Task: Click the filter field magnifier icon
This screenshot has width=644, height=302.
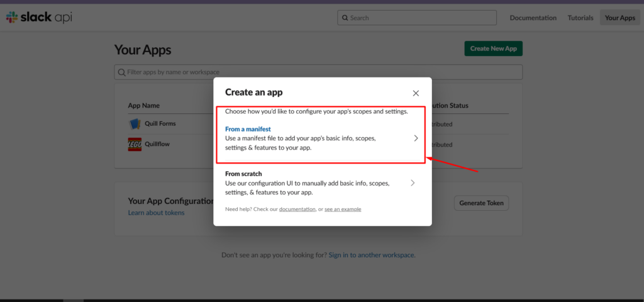Action: coord(121,72)
